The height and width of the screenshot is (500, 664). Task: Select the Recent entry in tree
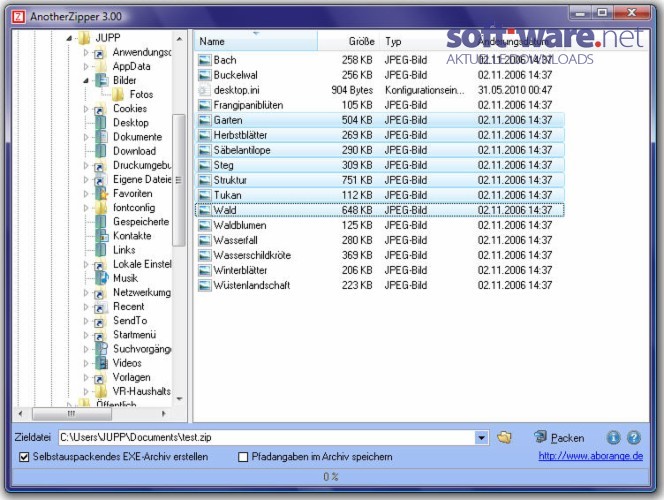128,307
